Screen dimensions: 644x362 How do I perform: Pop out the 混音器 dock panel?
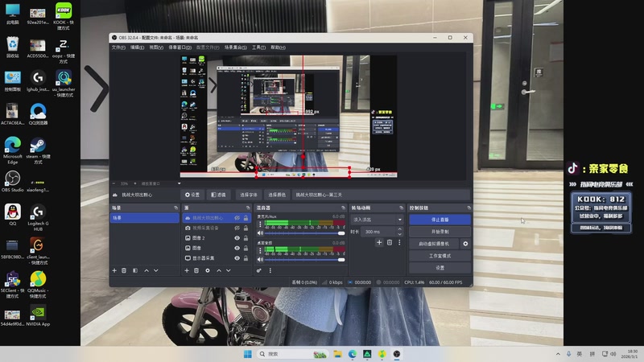pos(344,208)
